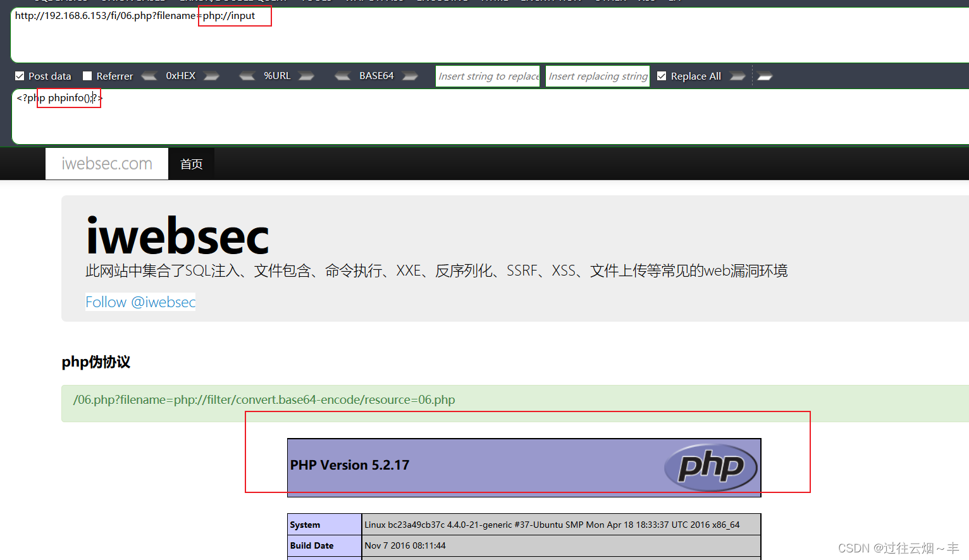
Task: Click the right arrow after BASE64
Action: [x=410, y=76]
